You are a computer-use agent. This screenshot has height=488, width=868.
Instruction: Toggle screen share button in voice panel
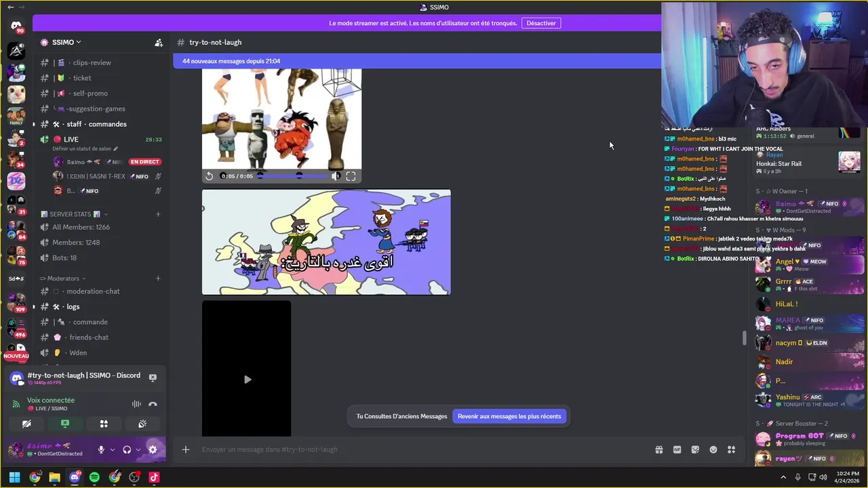(x=65, y=424)
